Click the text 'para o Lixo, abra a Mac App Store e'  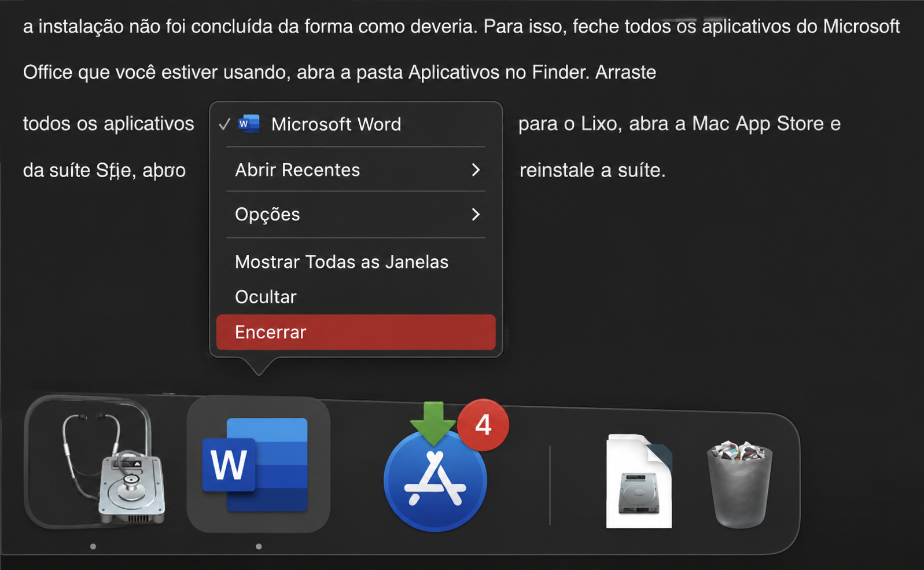(x=679, y=124)
